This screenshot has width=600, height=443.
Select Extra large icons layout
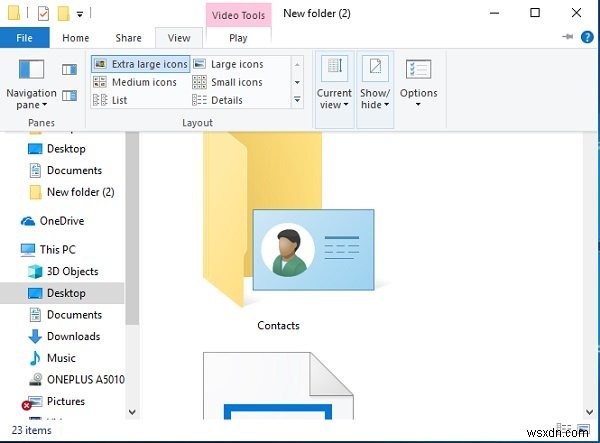click(140, 64)
